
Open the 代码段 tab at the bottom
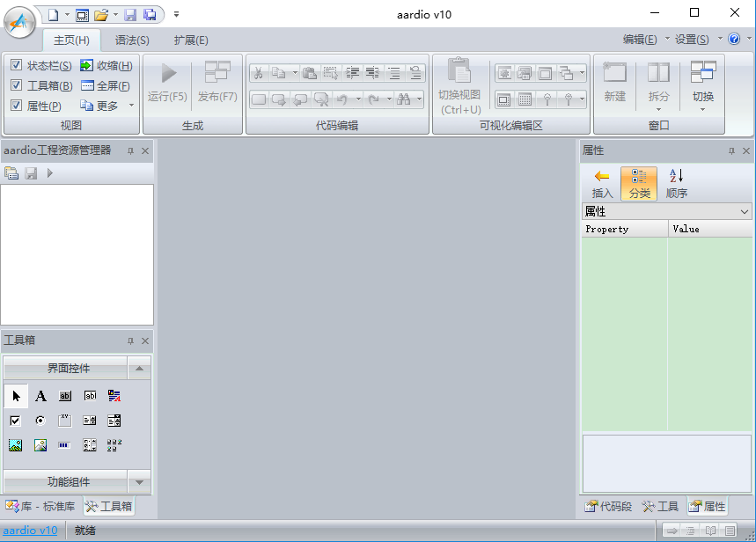[609, 506]
